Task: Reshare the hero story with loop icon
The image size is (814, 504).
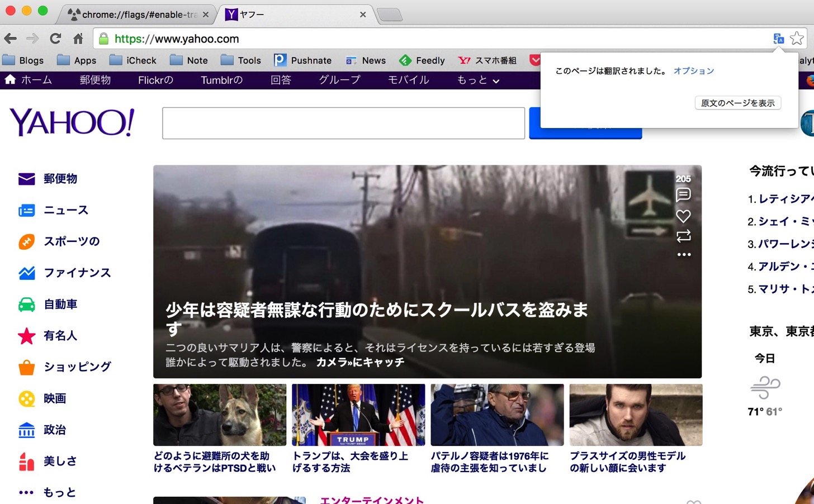Action: (683, 236)
